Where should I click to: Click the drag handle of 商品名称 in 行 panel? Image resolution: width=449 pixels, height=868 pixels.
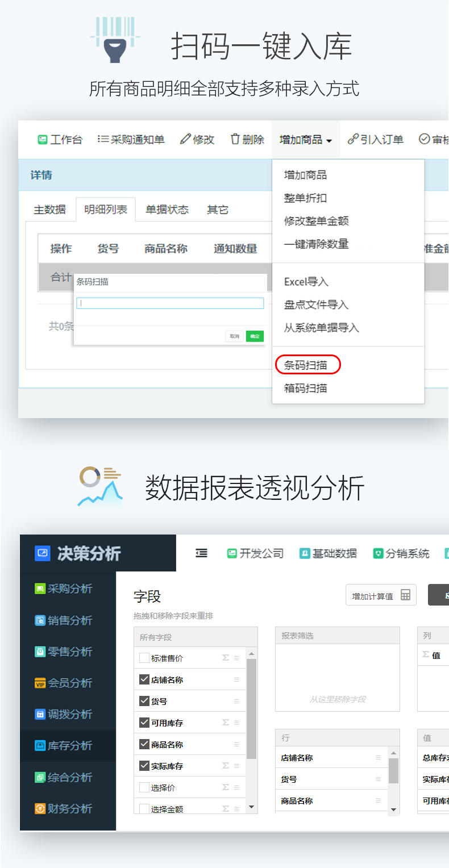pyautogui.click(x=378, y=800)
